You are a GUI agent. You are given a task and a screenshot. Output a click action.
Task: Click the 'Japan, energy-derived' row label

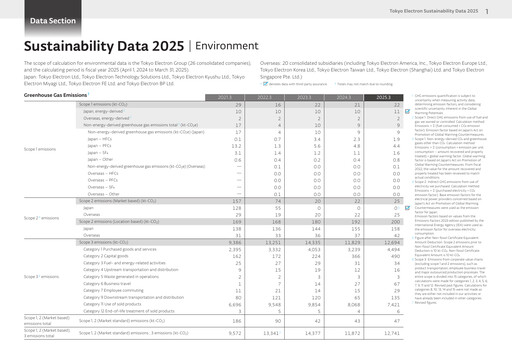point(103,111)
